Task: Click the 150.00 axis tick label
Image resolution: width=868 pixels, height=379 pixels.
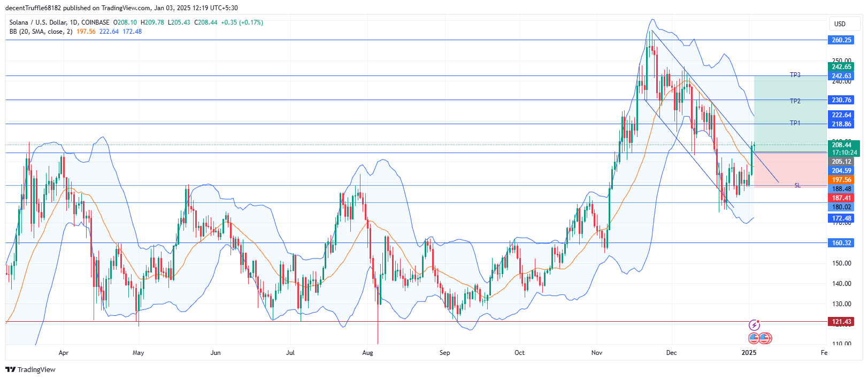Action: point(842,263)
